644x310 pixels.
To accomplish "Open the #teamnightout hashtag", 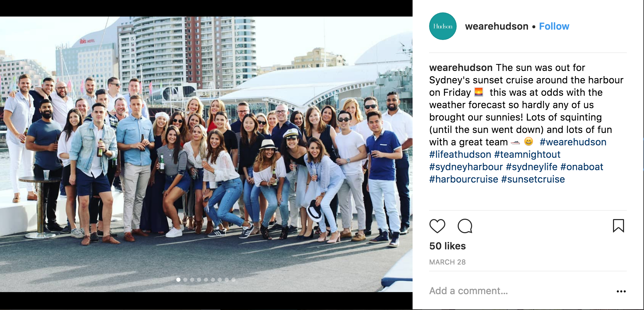I will [x=527, y=154].
